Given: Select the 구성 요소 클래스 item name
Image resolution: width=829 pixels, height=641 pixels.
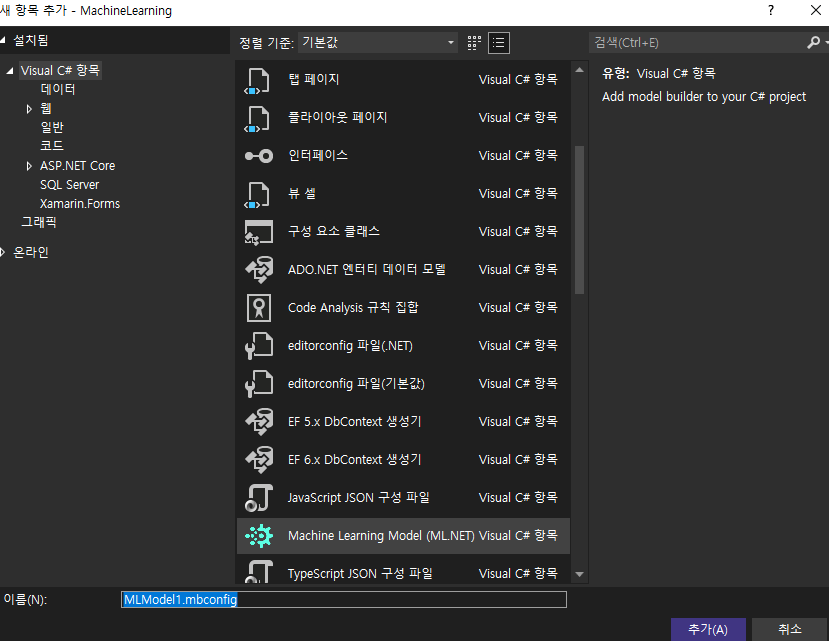Looking at the screenshot, I should 334,232.
